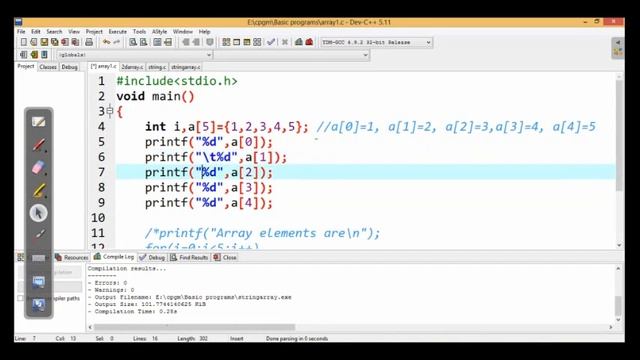The height and width of the screenshot is (360, 640).
Task: Click the Find magnifier icon
Action: click(x=133, y=42)
